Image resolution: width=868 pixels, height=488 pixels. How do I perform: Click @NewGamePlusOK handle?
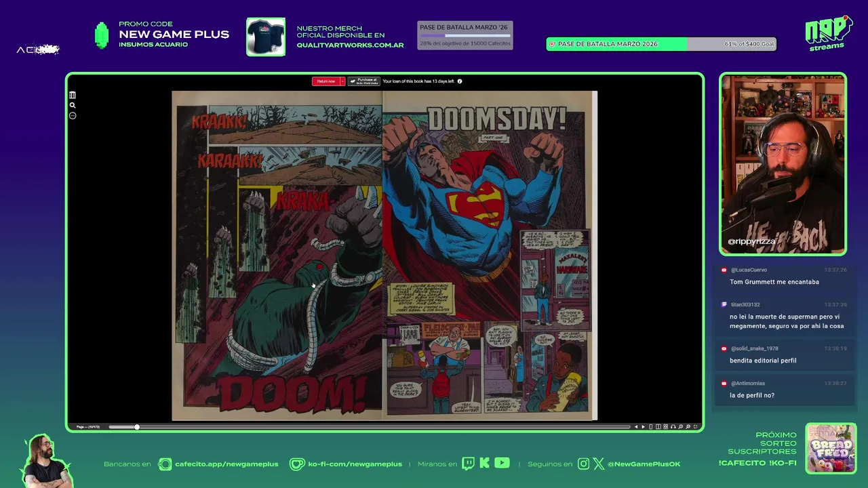pos(644,464)
